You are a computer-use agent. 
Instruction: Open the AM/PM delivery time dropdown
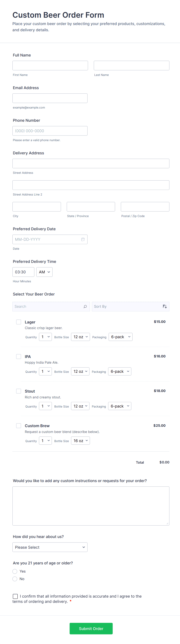click(x=44, y=272)
